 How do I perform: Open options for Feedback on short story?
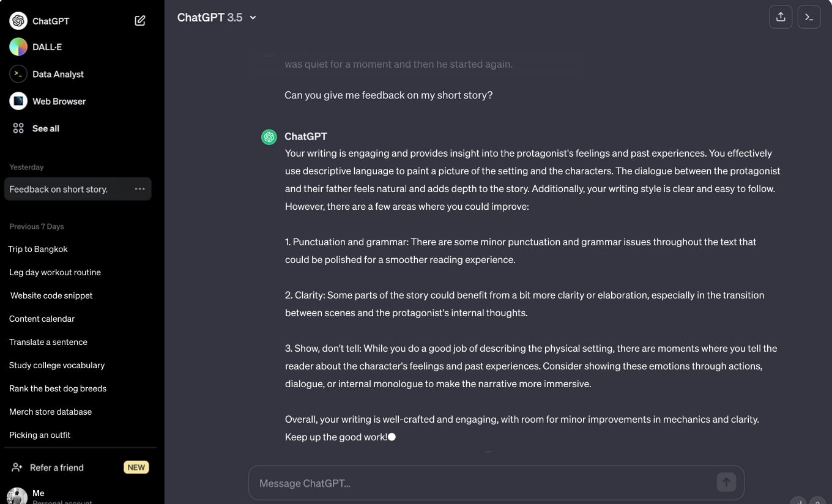(139, 189)
